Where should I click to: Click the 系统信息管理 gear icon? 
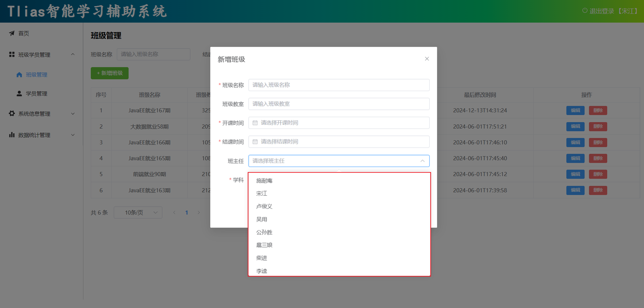pyautogui.click(x=11, y=113)
